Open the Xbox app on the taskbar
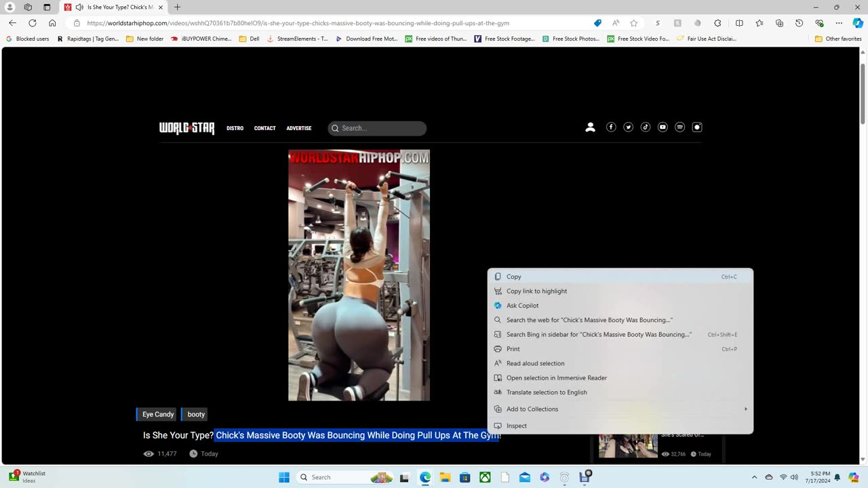Image resolution: width=868 pixels, height=488 pixels. click(485, 477)
